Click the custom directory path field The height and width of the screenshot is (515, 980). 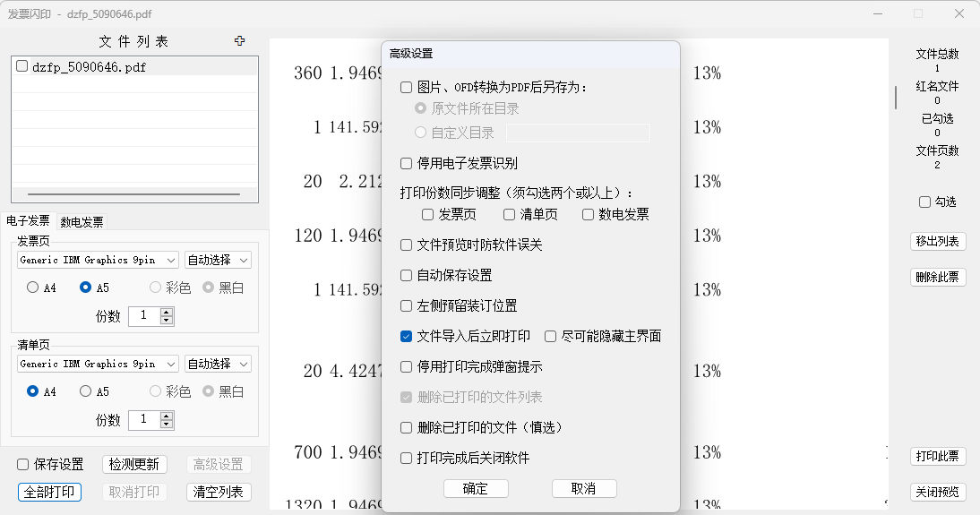click(x=578, y=133)
